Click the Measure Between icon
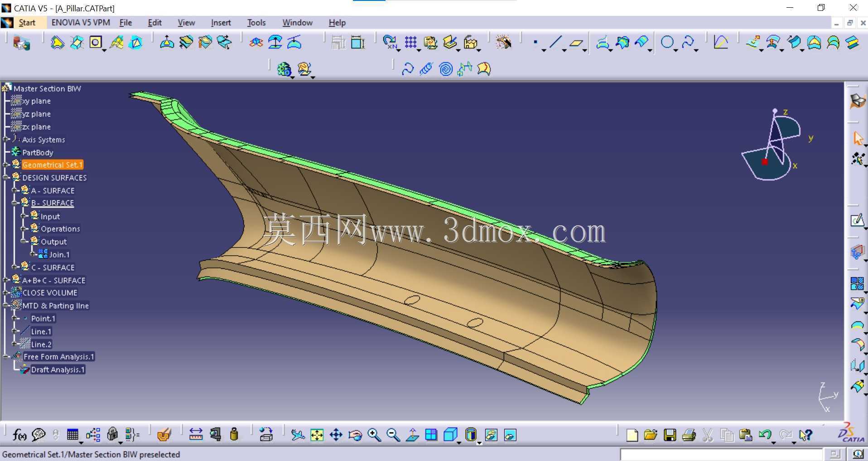 196,435
